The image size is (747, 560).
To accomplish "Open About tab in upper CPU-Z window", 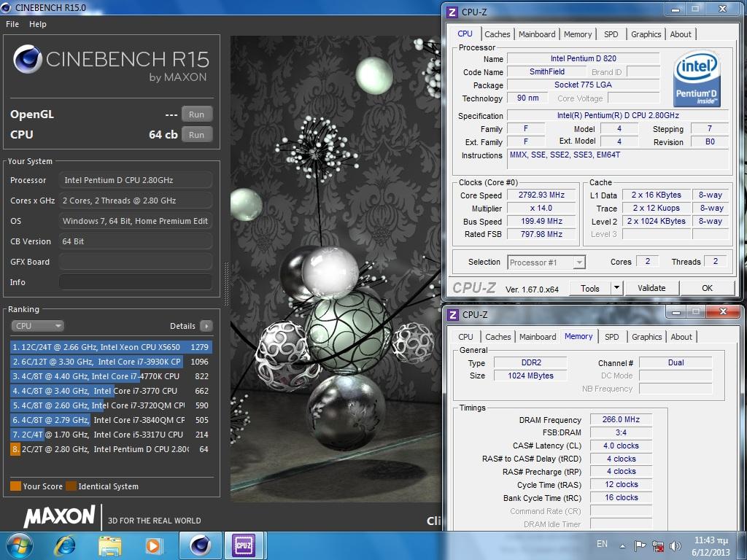I will tap(681, 34).
